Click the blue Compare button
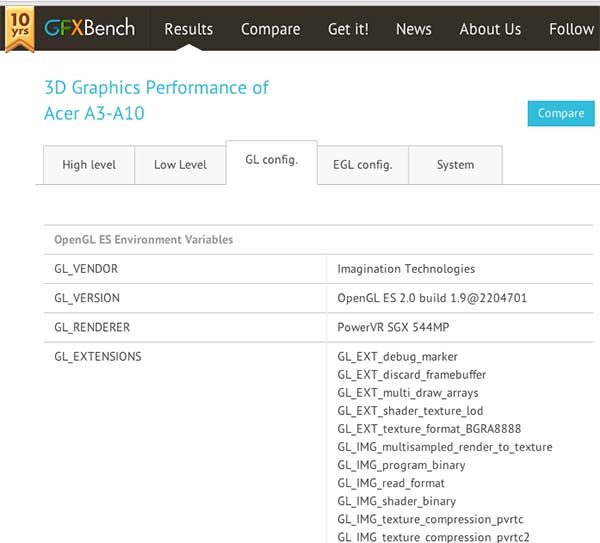 (x=561, y=113)
